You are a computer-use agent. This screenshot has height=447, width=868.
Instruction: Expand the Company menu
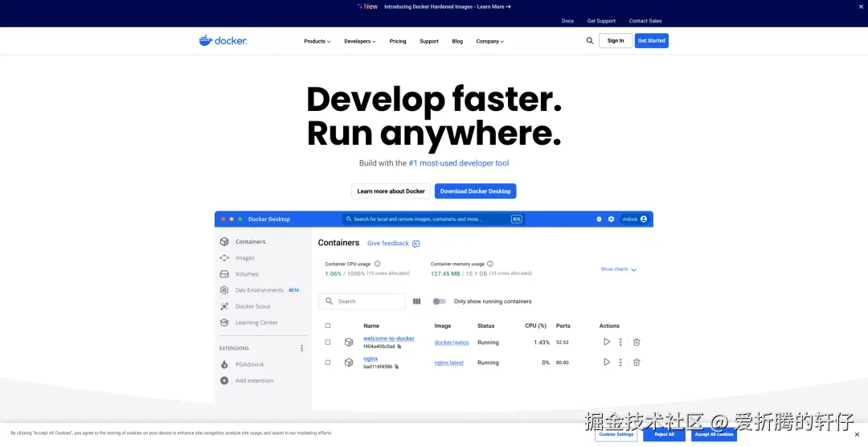490,41
